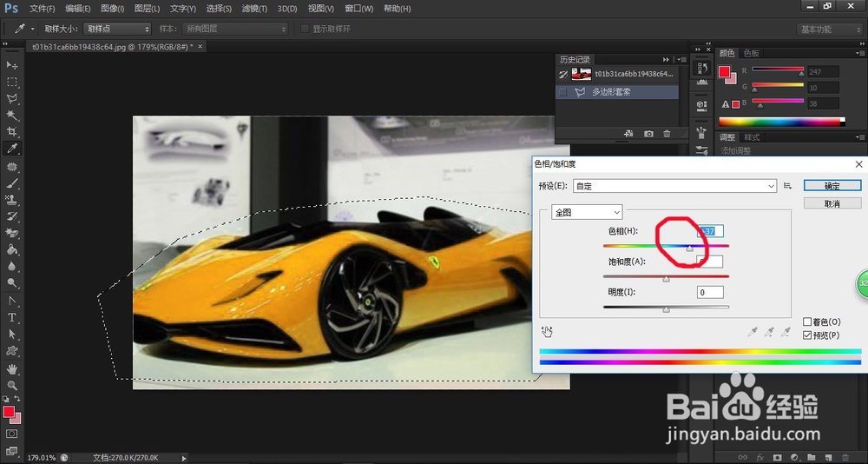Switch to the 色板 tab
The image size is (868, 464).
[x=751, y=53]
